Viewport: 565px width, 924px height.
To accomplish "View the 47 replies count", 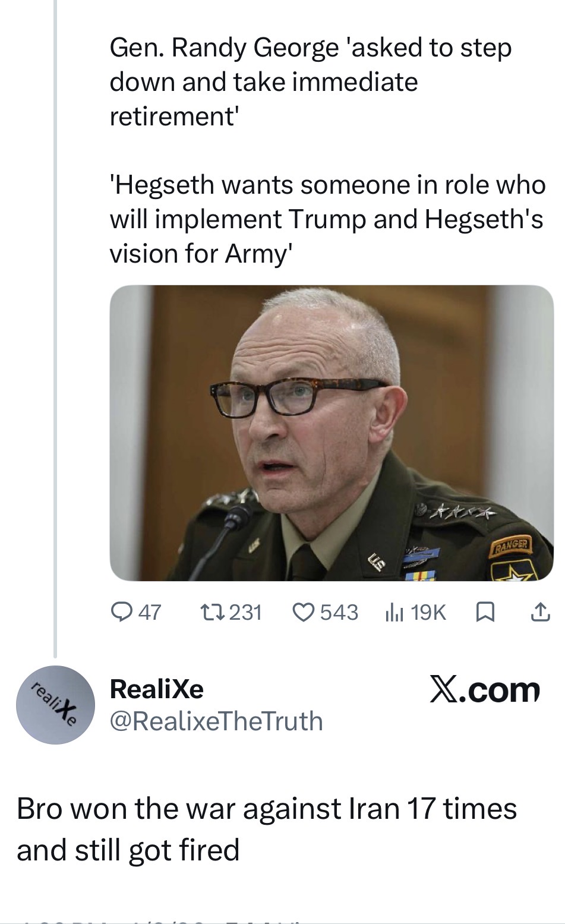I will click(x=150, y=612).
